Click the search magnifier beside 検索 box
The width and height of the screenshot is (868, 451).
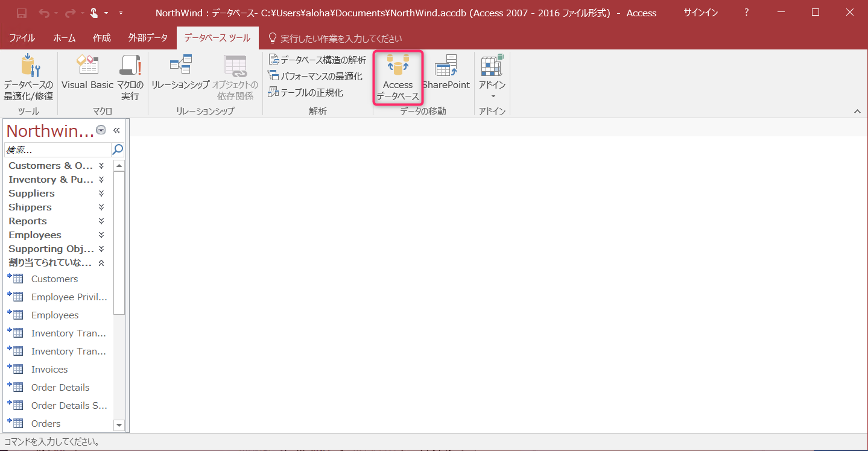pos(117,149)
